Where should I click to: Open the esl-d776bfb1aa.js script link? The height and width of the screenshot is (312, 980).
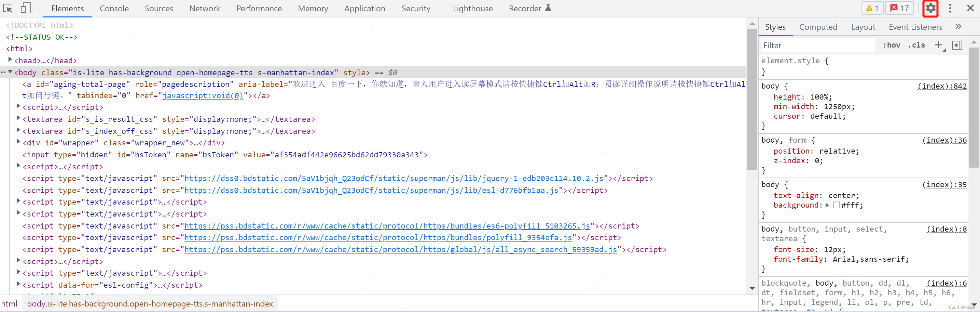point(371,190)
